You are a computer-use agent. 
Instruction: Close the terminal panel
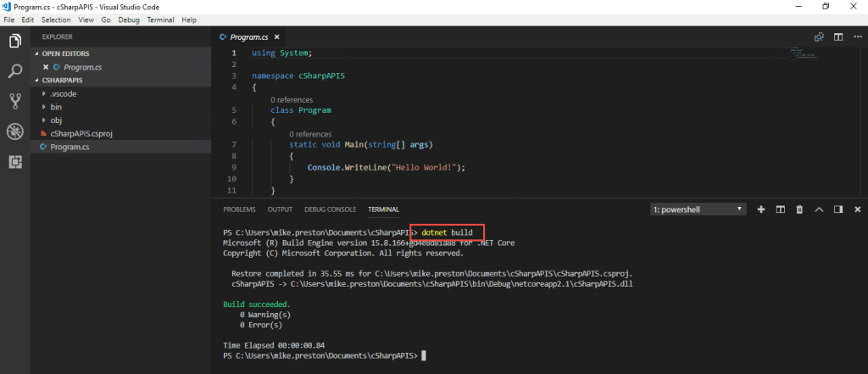click(x=858, y=209)
